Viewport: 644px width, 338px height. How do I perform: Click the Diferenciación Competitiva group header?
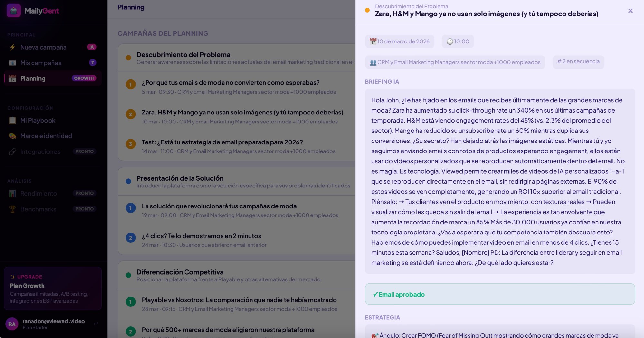(x=237, y=275)
